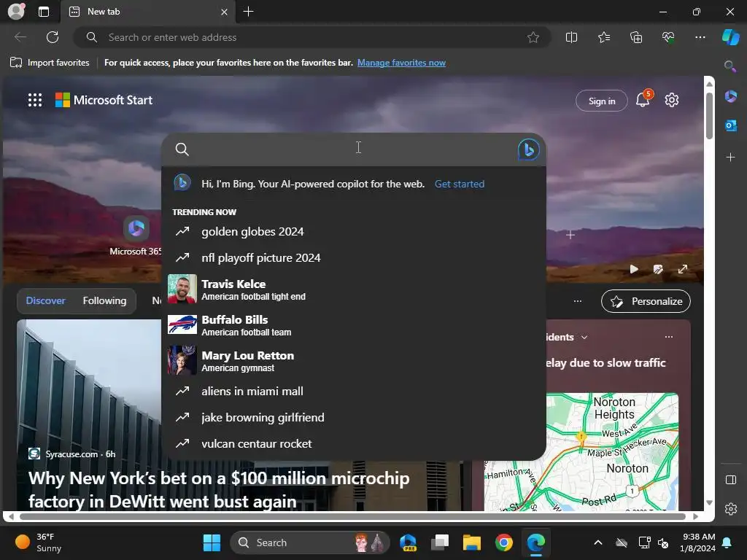747x560 pixels.
Task: Close the New tab tab
Action: tap(225, 12)
